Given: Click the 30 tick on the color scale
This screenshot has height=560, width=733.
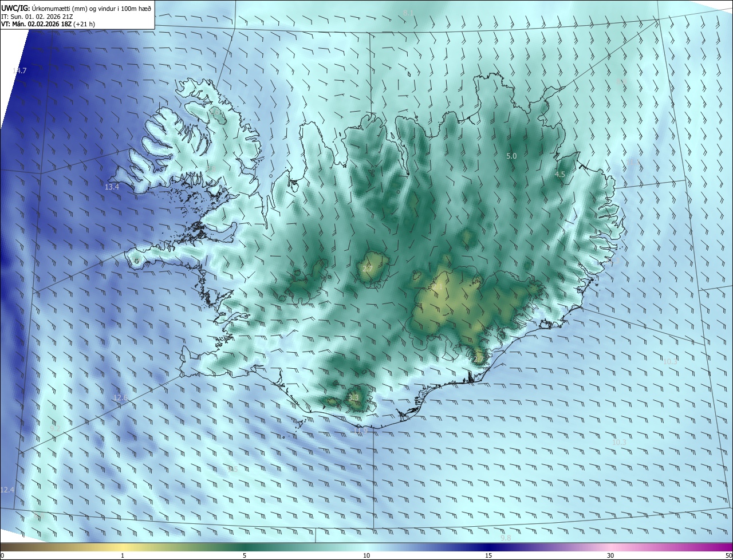Looking at the screenshot, I should pos(610,555).
